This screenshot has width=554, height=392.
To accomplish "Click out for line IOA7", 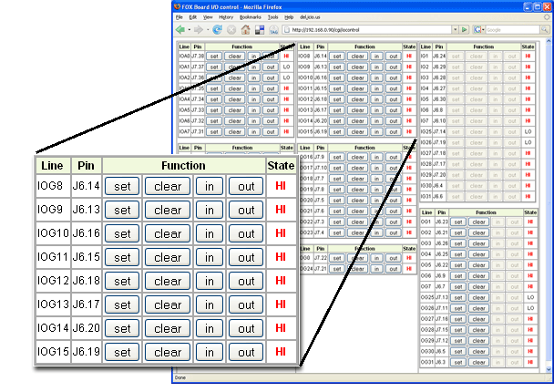I will coord(271,132).
